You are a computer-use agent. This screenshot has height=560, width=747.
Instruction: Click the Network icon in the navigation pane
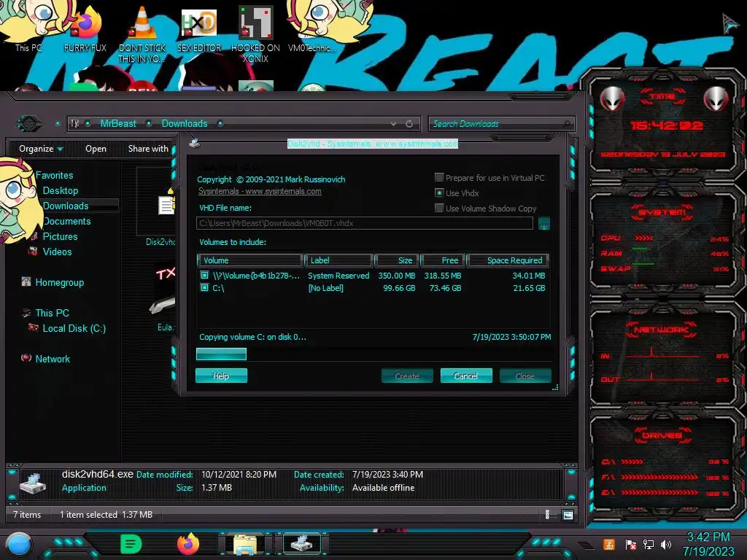pyautogui.click(x=26, y=358)
